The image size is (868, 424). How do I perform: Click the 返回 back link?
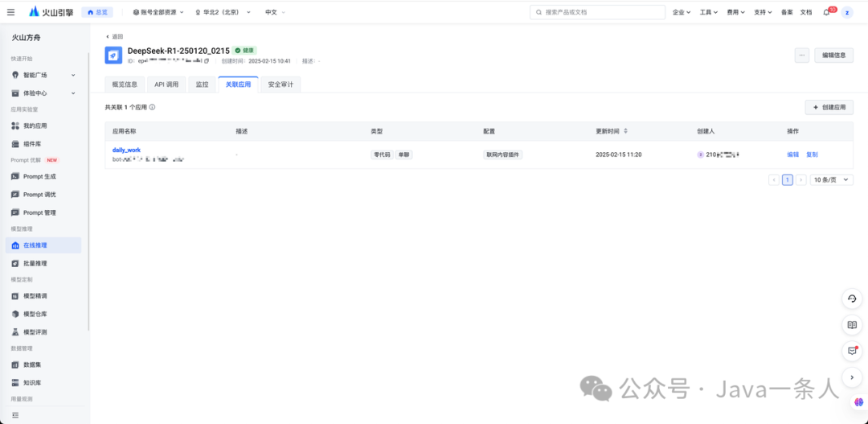115,36
